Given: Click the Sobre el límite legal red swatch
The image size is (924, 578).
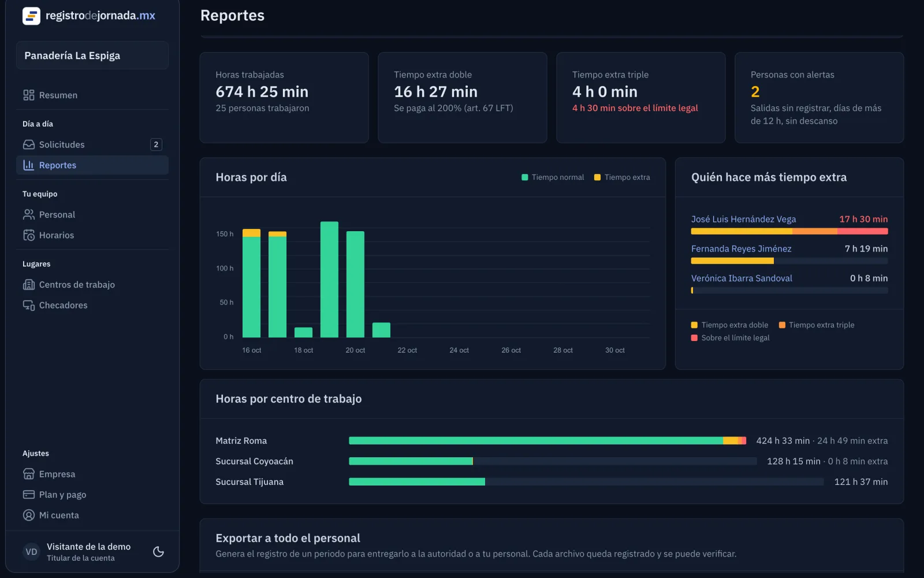Looking at the screenshot, I should (x=694, y=338).
